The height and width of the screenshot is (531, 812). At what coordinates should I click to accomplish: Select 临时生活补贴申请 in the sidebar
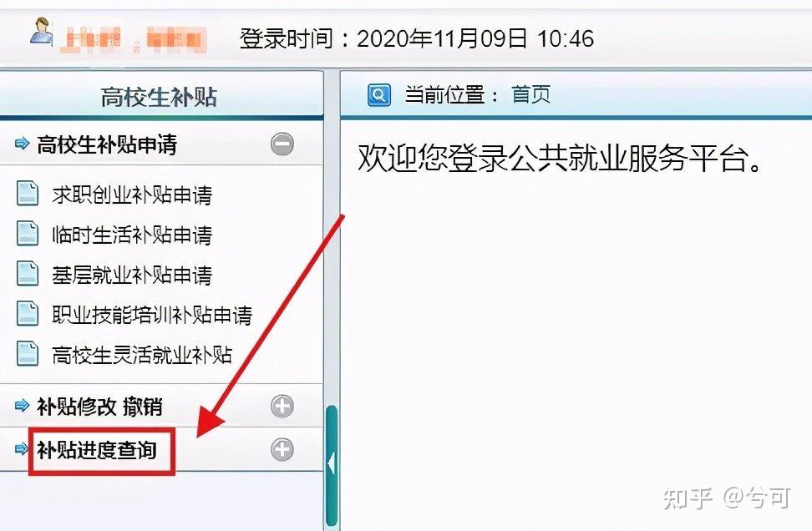pos(132,235)
